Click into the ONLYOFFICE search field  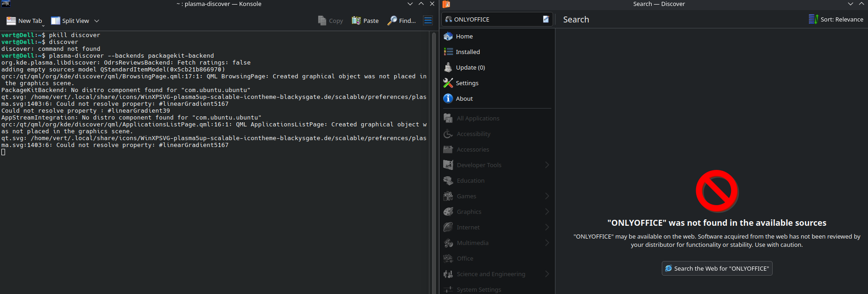[495, 19]
